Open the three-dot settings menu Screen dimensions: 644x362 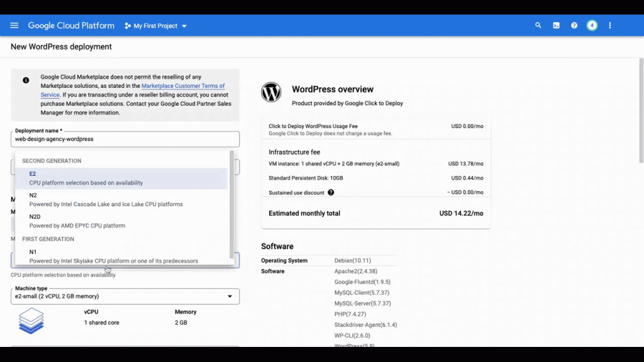[x=610, y=26]
